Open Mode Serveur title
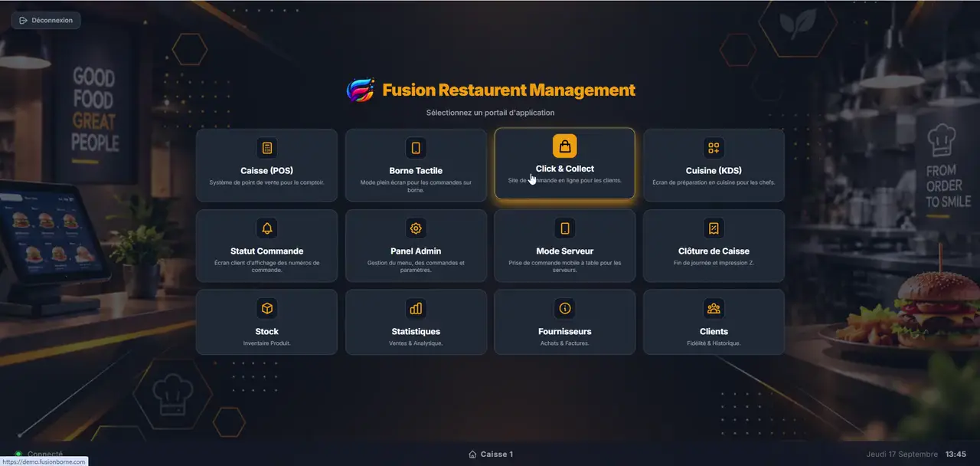The image size is (980, 466). [565, 251]
